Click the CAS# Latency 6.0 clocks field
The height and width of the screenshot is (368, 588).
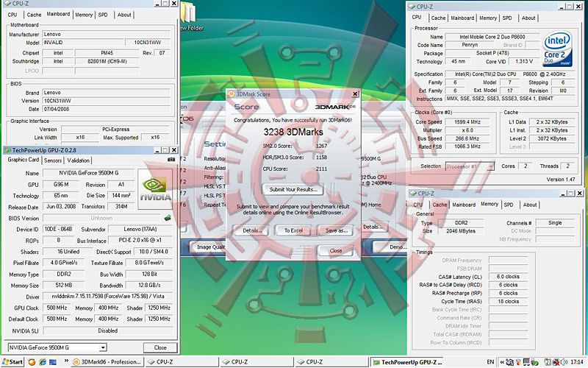(508, 277)
